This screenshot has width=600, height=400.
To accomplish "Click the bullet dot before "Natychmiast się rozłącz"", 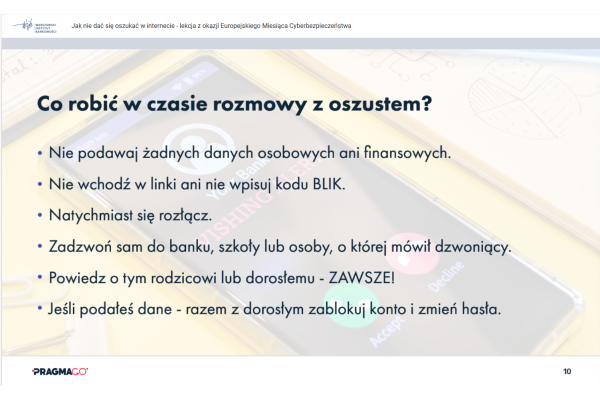I will (39, 215).
